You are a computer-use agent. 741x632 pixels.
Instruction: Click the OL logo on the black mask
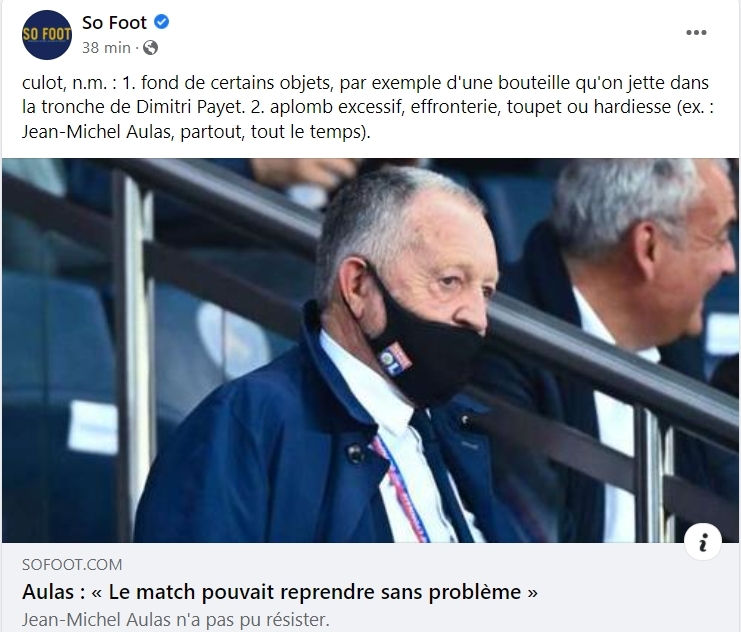coord(395,359)
